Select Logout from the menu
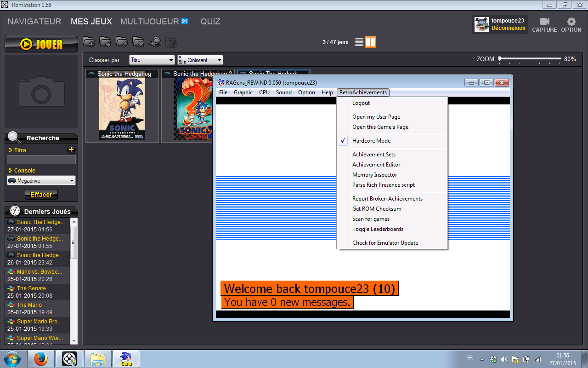Viewport: 588px width, 368px height. (392, 103)
